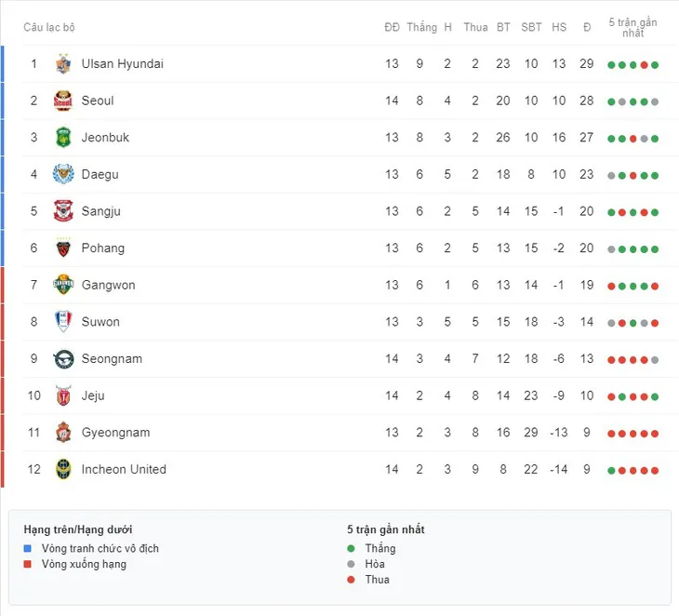Click the Seongnam club crest icon
679x616 pixels.
coord(63,358)
